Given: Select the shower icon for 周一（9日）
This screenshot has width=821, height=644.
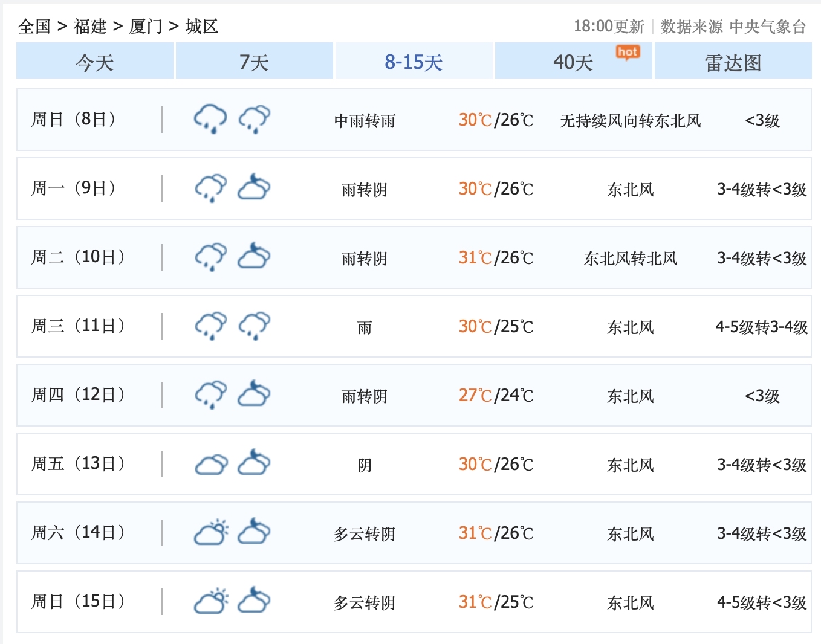Looking at the screenshot, I should point(210,187).
